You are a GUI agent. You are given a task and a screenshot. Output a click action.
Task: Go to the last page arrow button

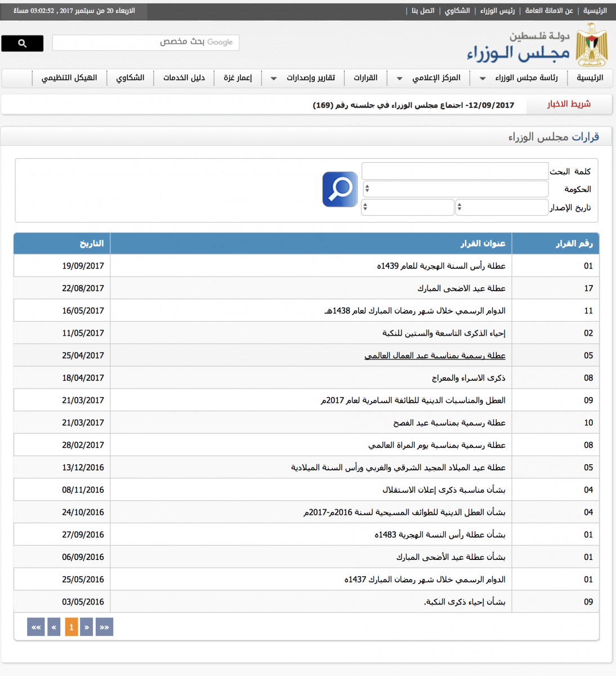pos(35,627)
